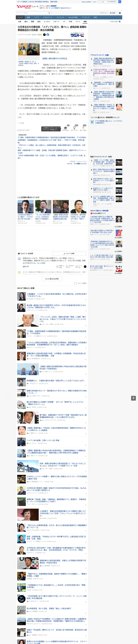Viewport: 138px width, 644px height.
Task: Click the コメントを書く button
Action: tap(69, 254)
